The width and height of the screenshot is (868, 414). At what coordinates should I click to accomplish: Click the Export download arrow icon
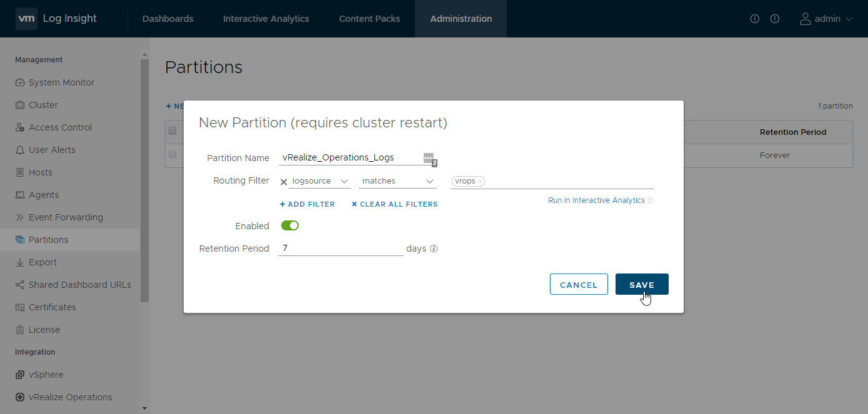[20, 262]
